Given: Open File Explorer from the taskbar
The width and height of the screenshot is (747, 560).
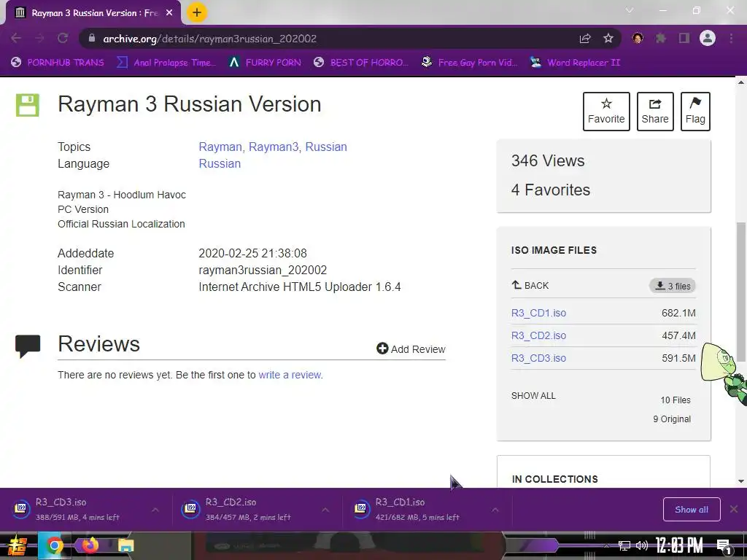Looking at the screenshot, I should pyautogui.click(x=125, y=545).
